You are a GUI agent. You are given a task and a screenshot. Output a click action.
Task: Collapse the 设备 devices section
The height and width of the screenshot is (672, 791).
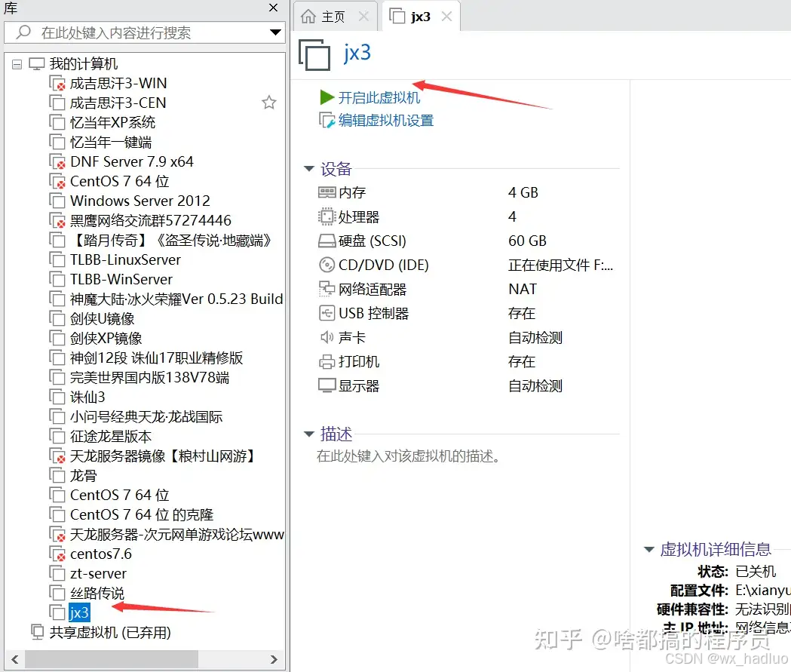309,168
